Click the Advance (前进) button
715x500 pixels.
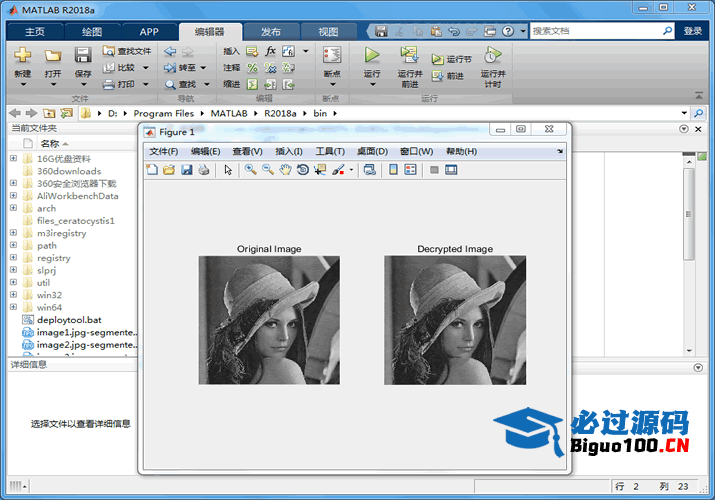[x=448, y=76]
